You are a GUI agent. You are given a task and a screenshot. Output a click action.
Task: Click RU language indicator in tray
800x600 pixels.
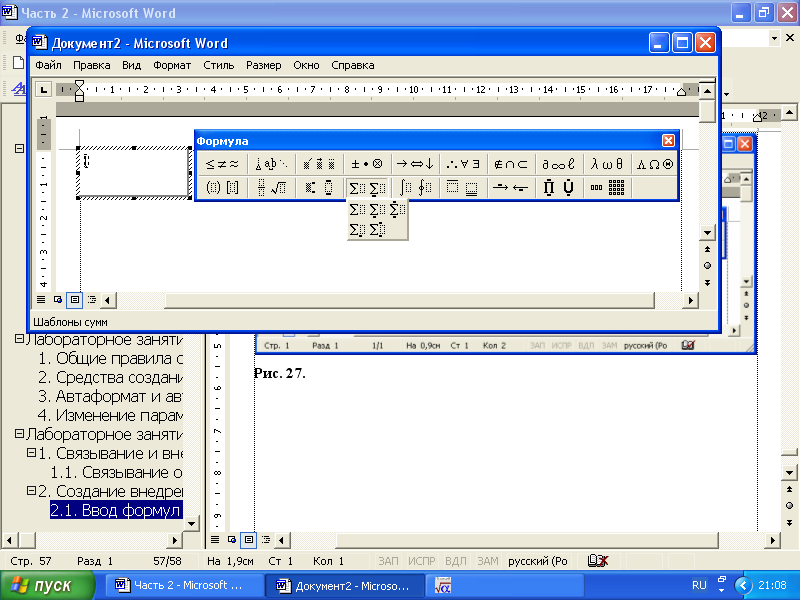pyautogui.click(x=699, y=585)
